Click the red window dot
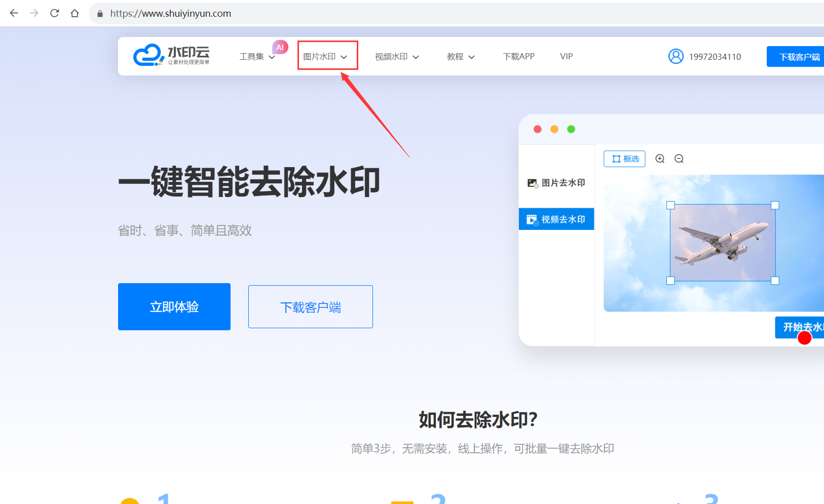The image size is (824, 504). (538, 129)
